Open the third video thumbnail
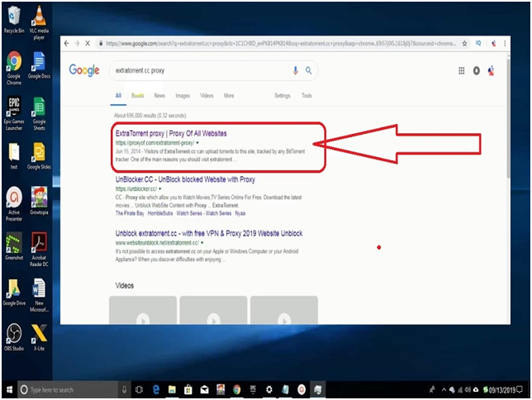Viewport: 532px width, 400px height. 284,310
